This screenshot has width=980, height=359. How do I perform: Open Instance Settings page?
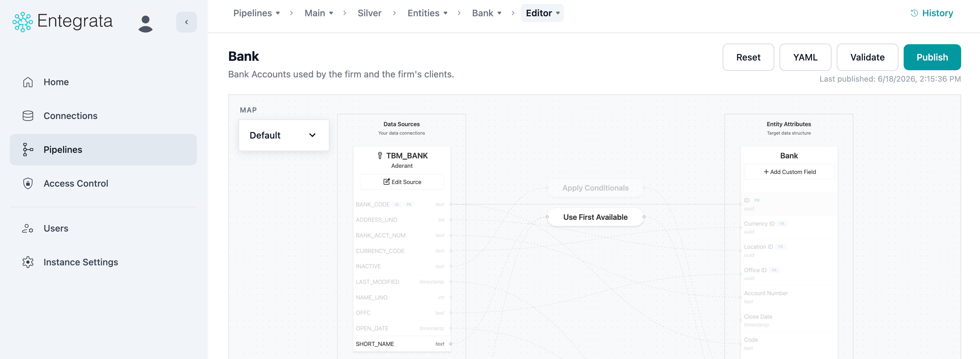pyautogui.click(x=103, y=262)
